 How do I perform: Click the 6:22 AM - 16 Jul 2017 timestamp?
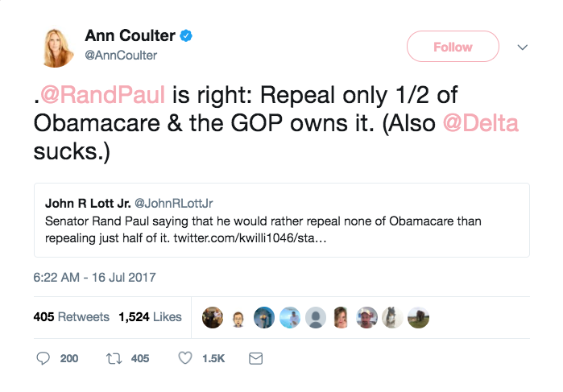click(94, 278)
